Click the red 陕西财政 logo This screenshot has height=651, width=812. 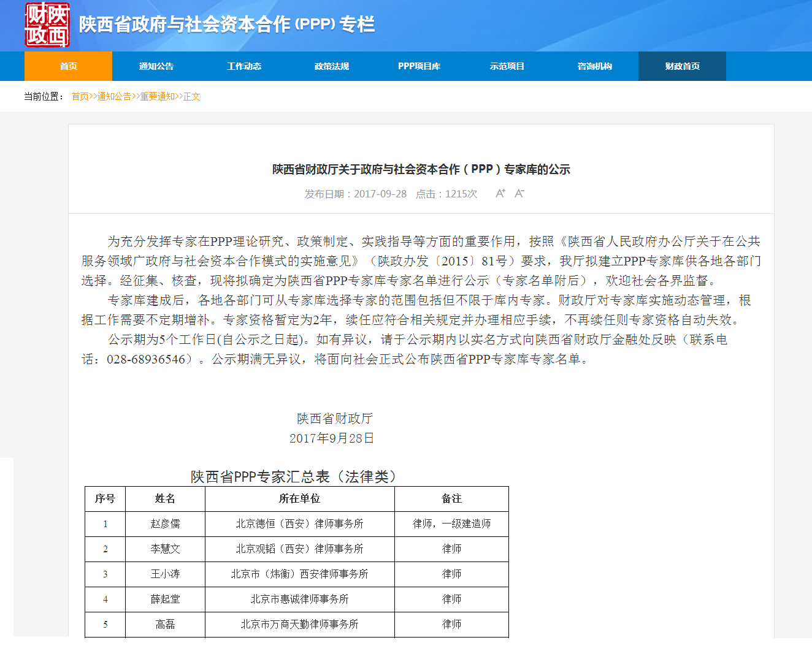47,25
